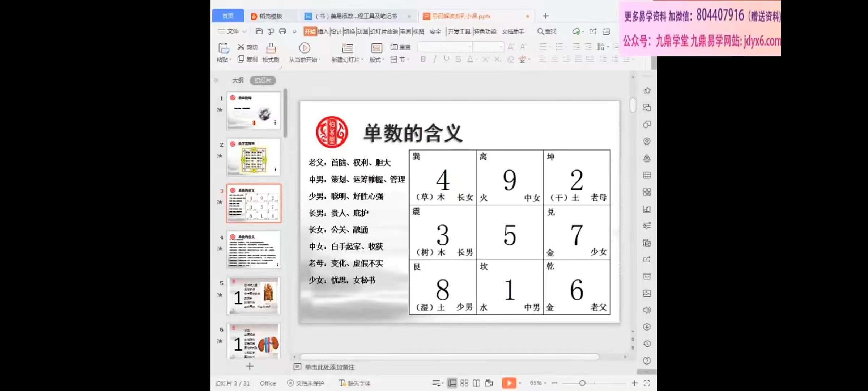The height and width of the screenshot is (391, 868).
Task: Open the 插入 ribbon tab
Action: [323, 31]
